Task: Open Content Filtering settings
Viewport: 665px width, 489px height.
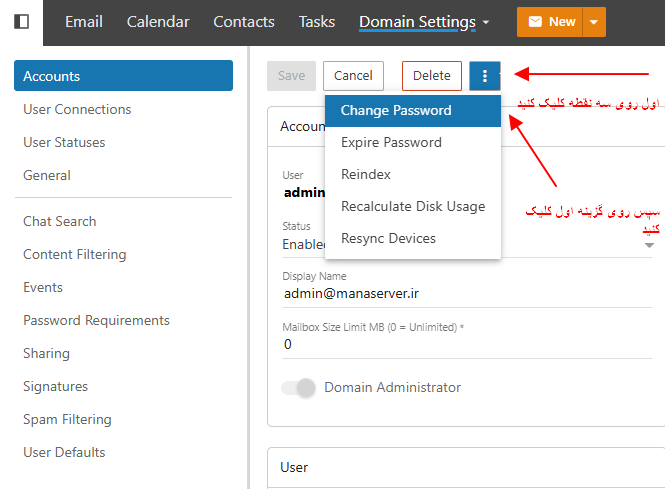Action: (x=75, y=254)
